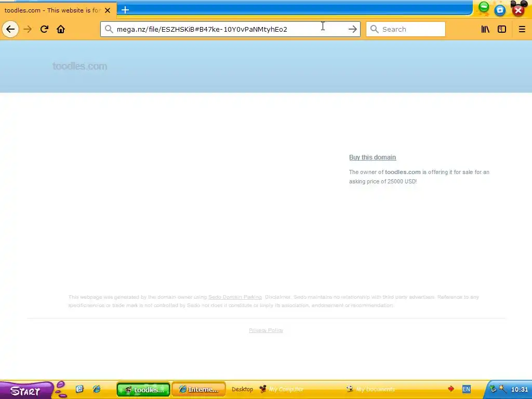Open the Start menu
Viewport: 532px width, 399px height.
pos(26,391)
